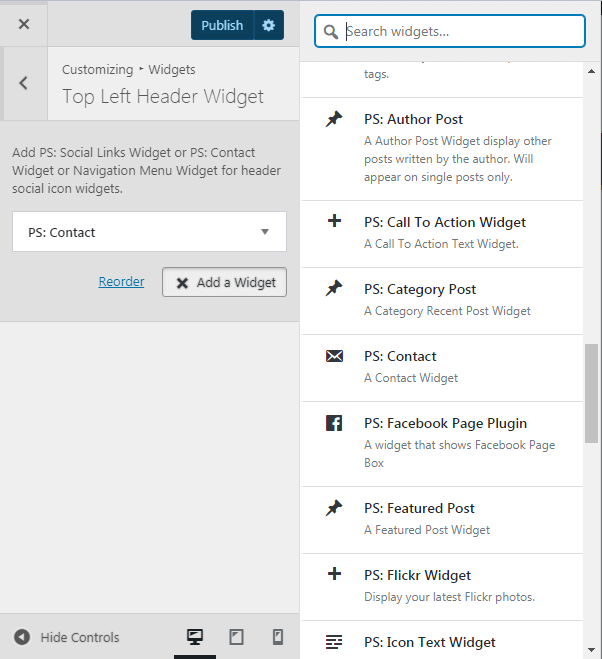Select PS: Category Post widget entry

(442, 301)
